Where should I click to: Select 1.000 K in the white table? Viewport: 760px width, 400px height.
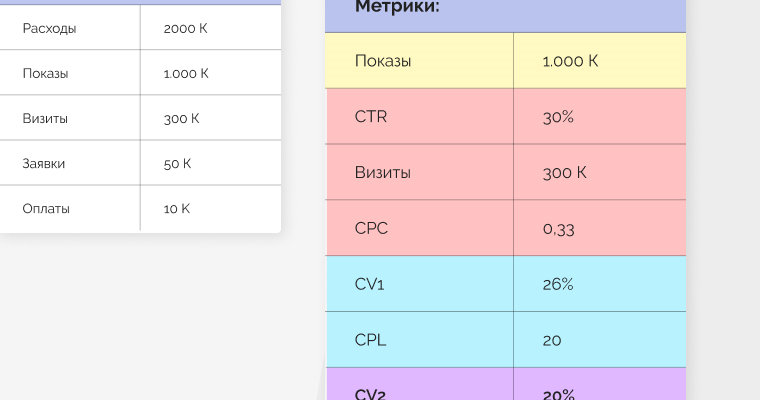tap(186, 73)
